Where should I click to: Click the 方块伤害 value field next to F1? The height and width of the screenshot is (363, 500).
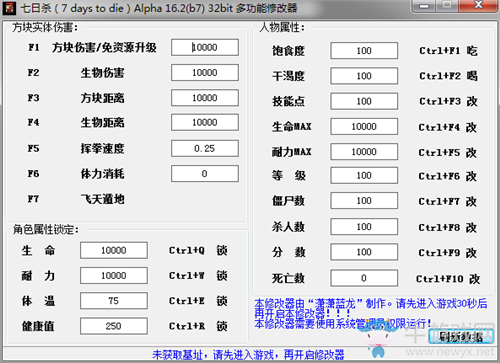pyautogui.click(x=205, y=47)
